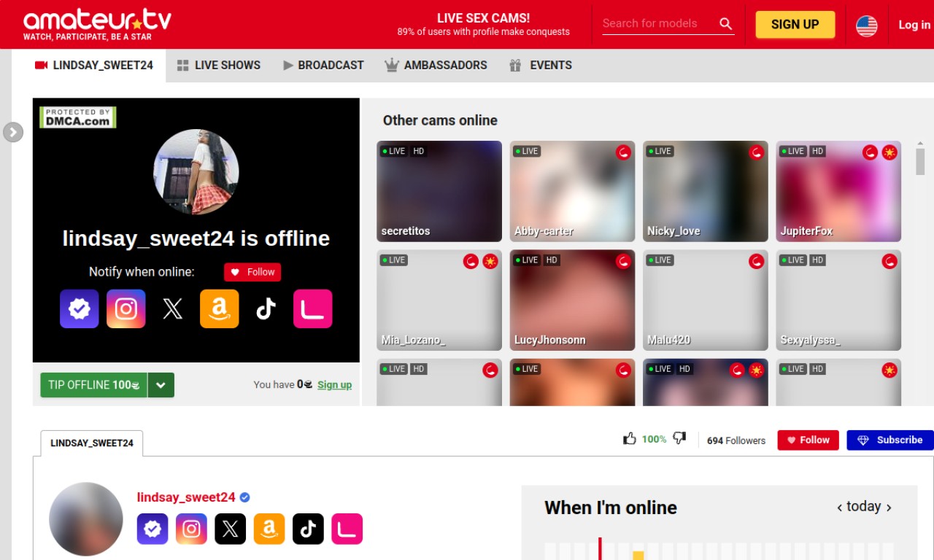
Task: Open tip amount dropdown arrow
Action: 161,385
